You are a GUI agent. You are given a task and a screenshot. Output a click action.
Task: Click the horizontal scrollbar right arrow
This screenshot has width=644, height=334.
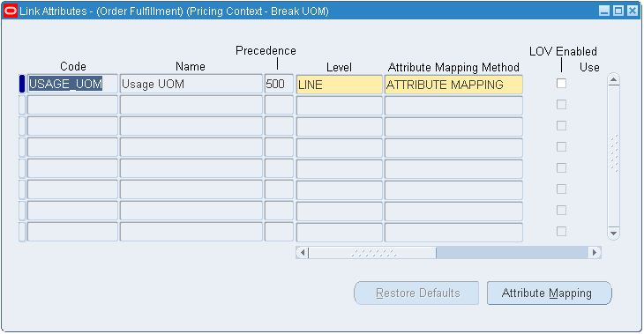tap(595, 252)
